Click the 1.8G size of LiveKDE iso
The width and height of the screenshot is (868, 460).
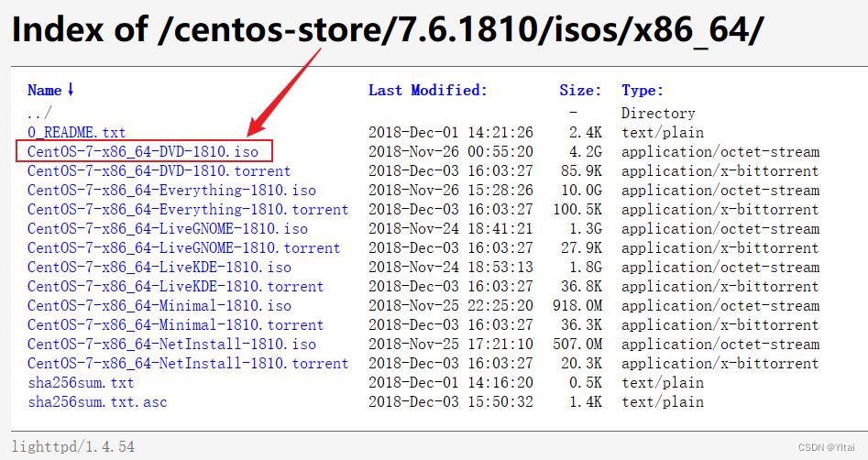pyautogui.click(x=586, y=268)
